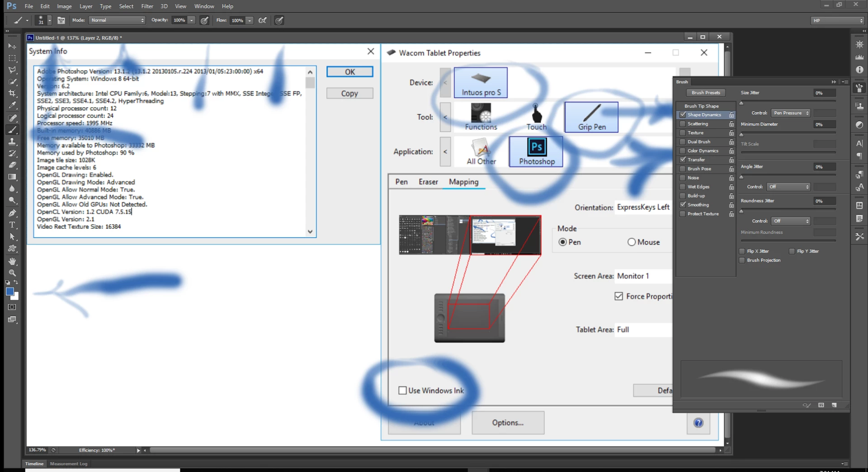The image size is (868, 472).
Task: Click the Brush Presets button
Action: tap(706, 93)
